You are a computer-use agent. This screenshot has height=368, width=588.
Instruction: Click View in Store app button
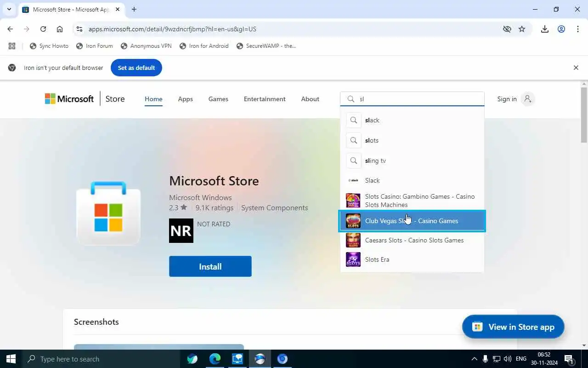[x=513, y=327]
